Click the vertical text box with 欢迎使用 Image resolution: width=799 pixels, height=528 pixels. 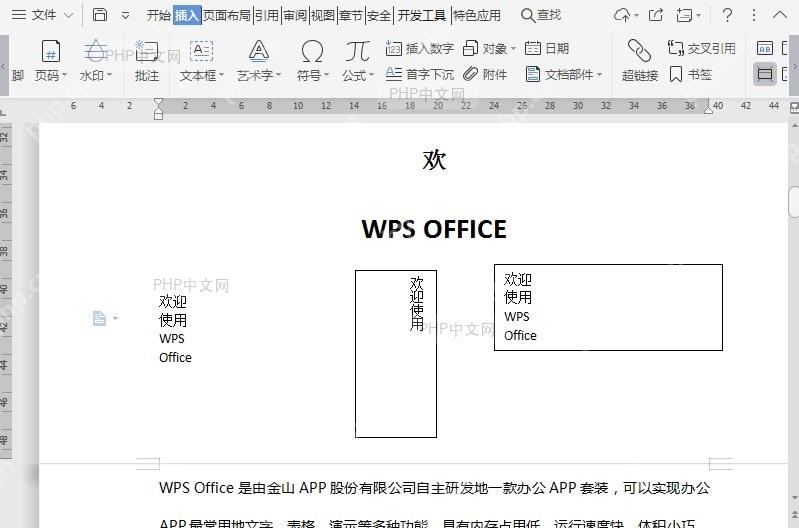[396, 354]
